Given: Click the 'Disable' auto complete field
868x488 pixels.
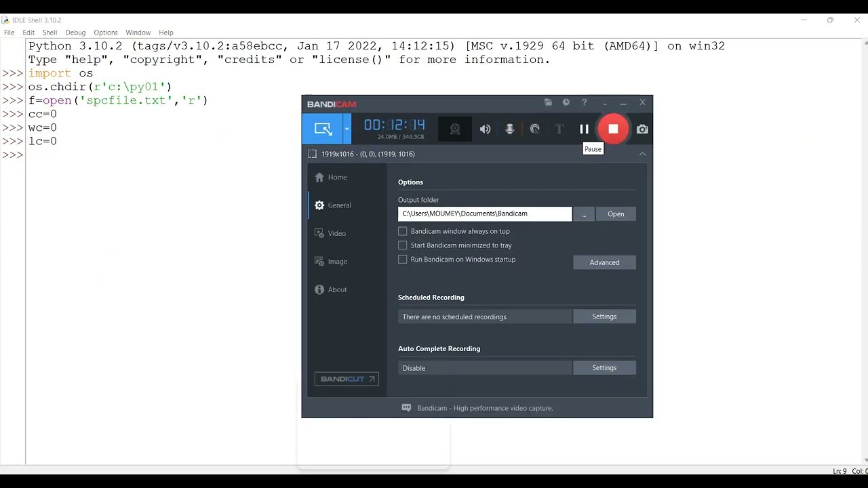Looking at the screenshot, I should (485, 368).
